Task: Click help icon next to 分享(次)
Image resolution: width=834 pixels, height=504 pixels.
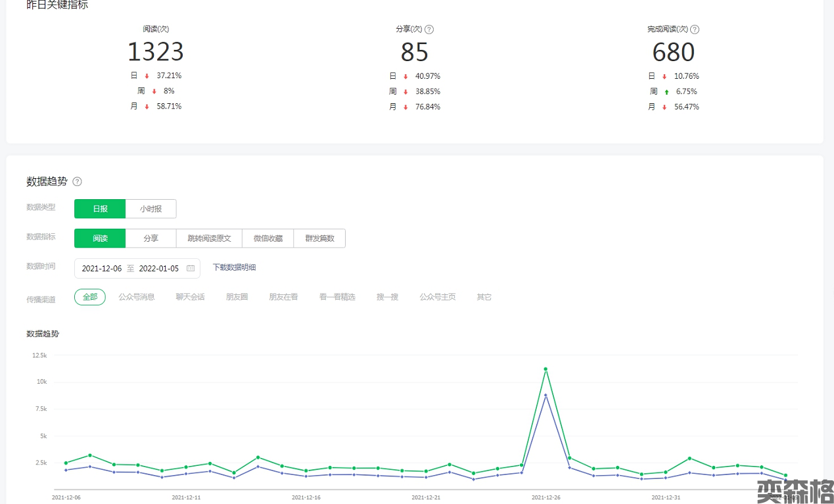Action: [429, 30]
